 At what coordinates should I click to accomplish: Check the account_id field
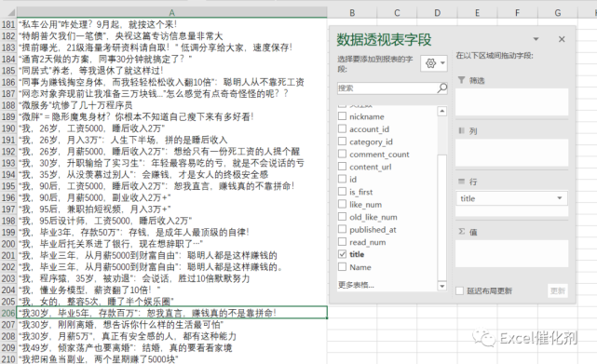(343, 128)
